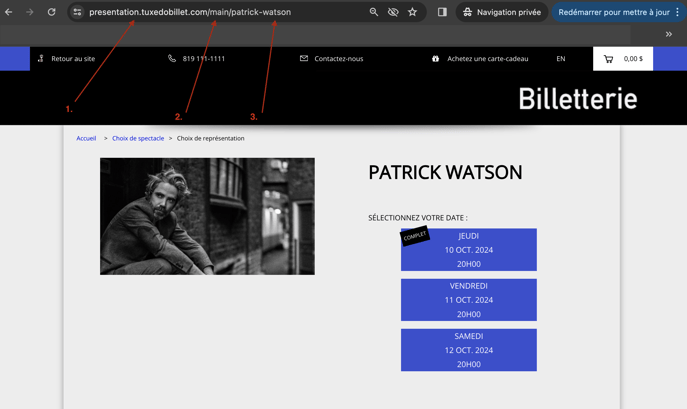The width and height of the screenshot is (687, 409).
Task: Click the browser forward arrow
Action: point(30,12)
